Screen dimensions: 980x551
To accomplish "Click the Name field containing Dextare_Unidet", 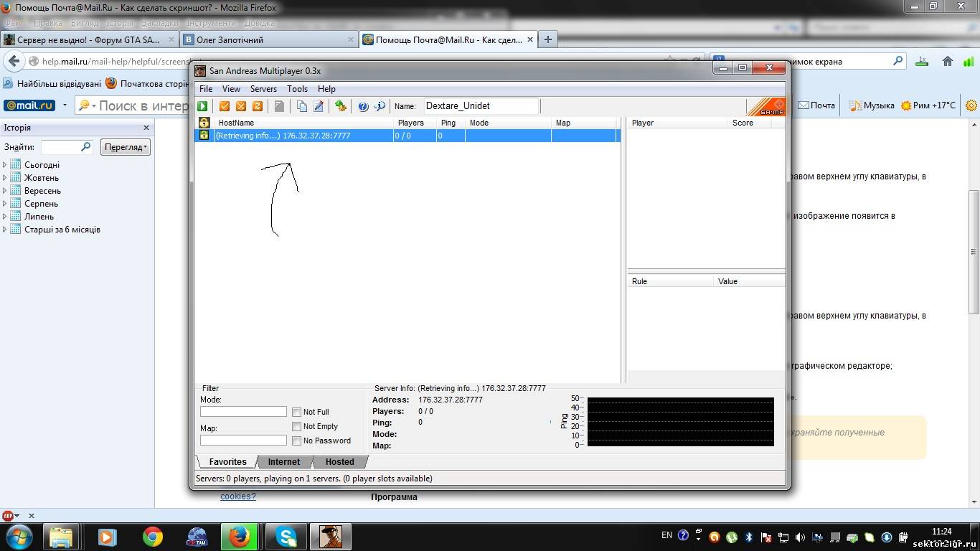I will pyautogui.click(x=481, y=106).
